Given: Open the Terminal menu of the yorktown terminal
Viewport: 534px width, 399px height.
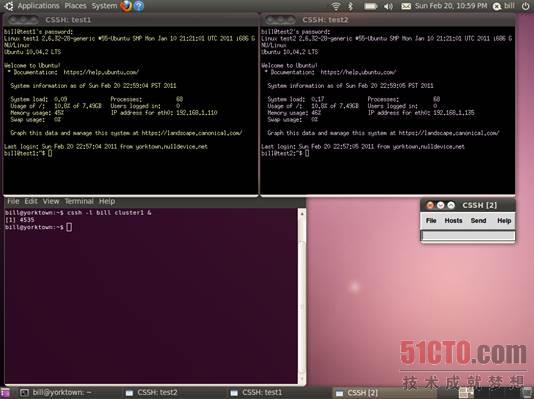Looking at the screenshot, I should [79, 201].
